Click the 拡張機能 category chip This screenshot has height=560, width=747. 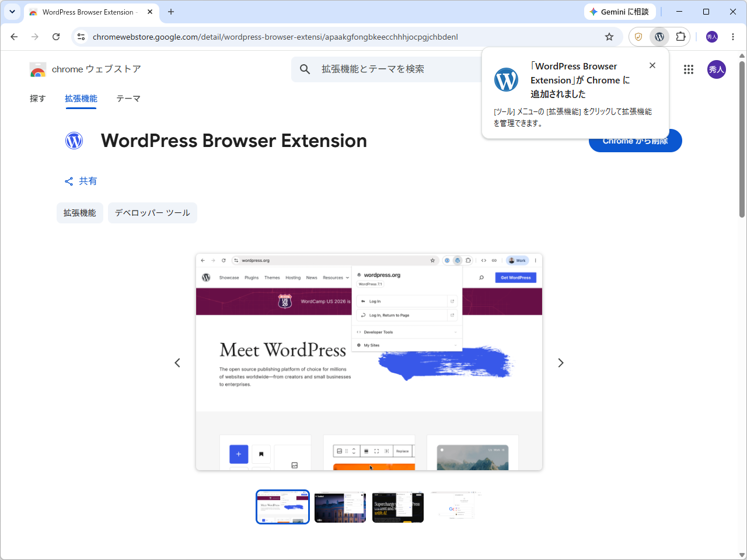pos(80,213)
